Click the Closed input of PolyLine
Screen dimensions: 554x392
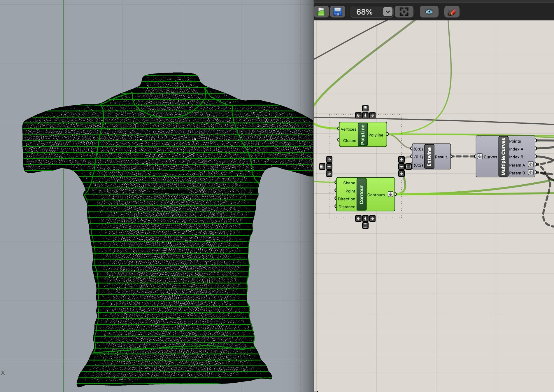point(350,141)
